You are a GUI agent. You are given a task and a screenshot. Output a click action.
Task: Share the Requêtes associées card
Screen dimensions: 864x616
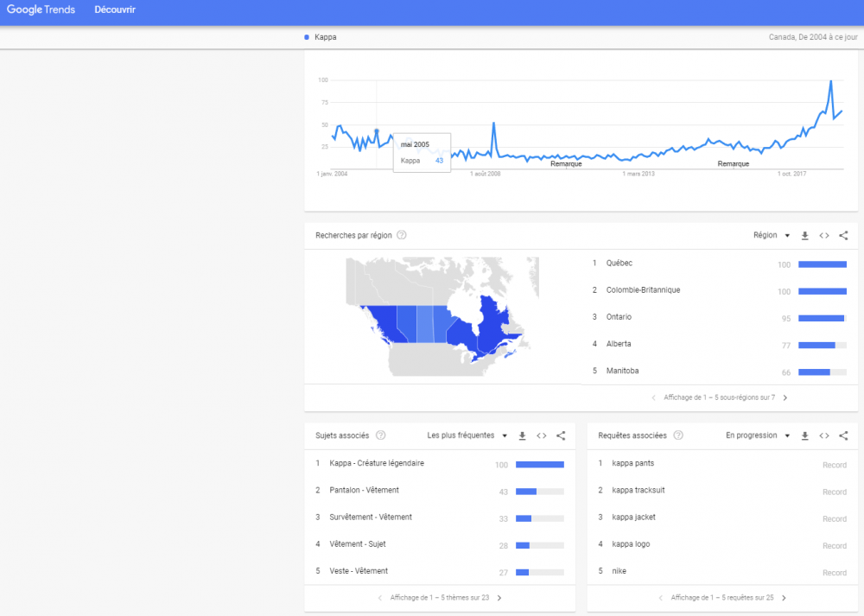coord(843,436)
